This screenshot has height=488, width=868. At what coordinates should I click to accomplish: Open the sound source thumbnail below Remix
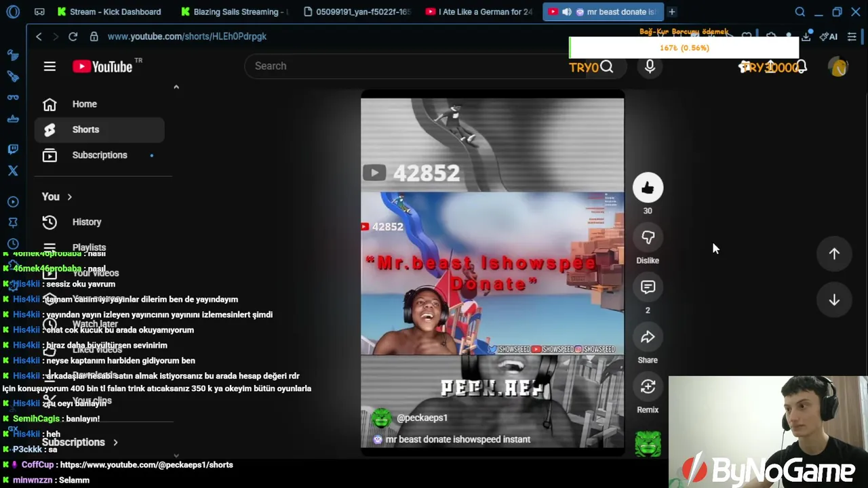pyautogui.click(x=648, y=444)
